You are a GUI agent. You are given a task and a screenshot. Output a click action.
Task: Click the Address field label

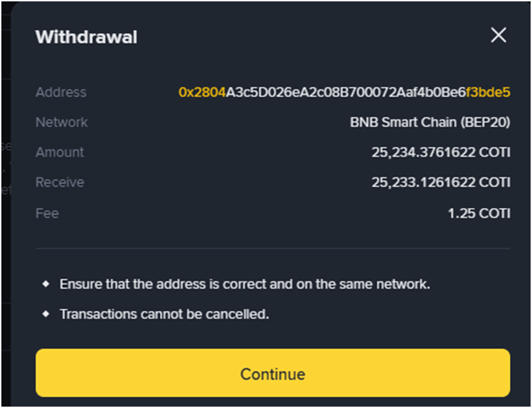click(x=61, y=92)
